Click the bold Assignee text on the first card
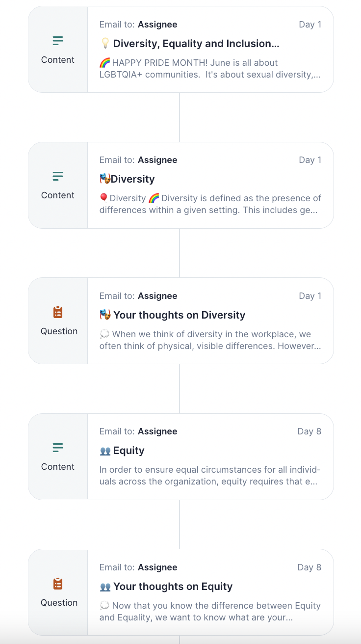The image size is (361, 644). point(158,24)
